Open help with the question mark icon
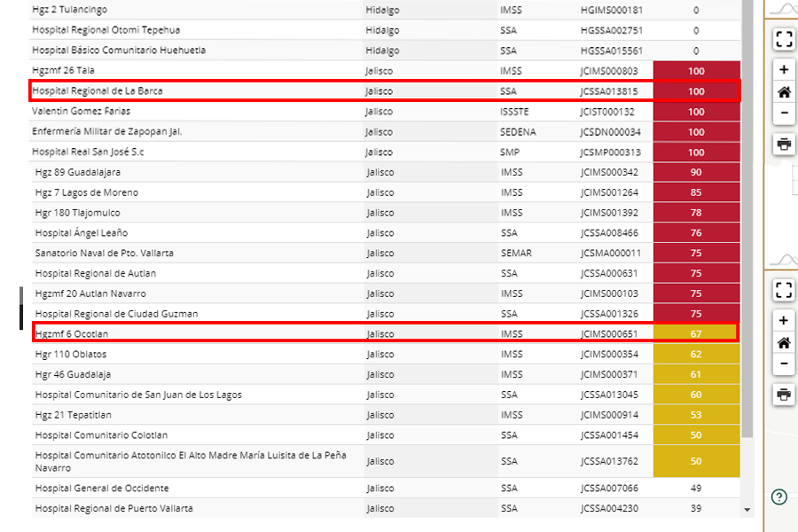This screenshot has width=798, height=532. tap(779, 497)
